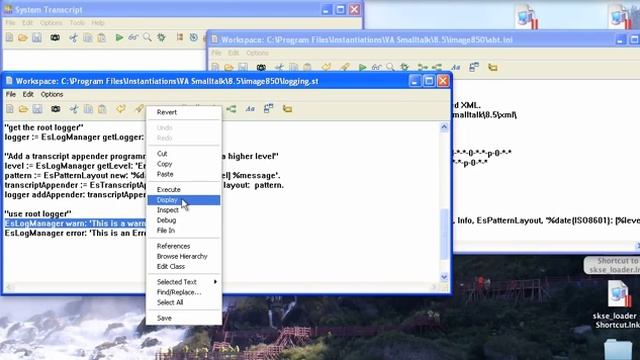Click line starting "logger addAppender:"
The width and height of the screenshot is (640, 360).
75,195
